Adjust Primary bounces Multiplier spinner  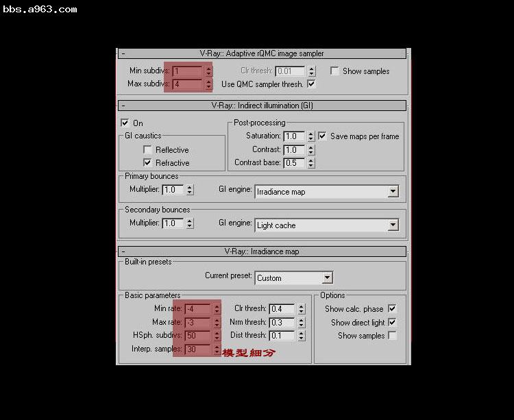pos(189,190)
